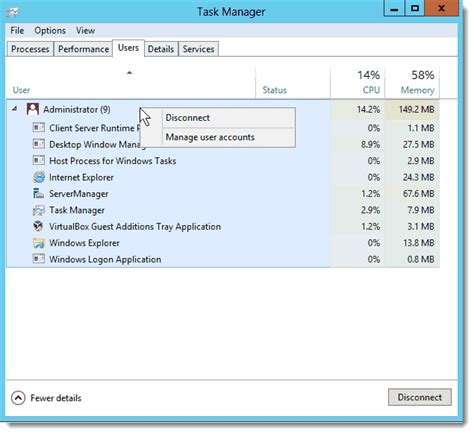Click the Desktop Window Manager process icon
This screenshot has width=474, height=434.
[x=39, y=144]
